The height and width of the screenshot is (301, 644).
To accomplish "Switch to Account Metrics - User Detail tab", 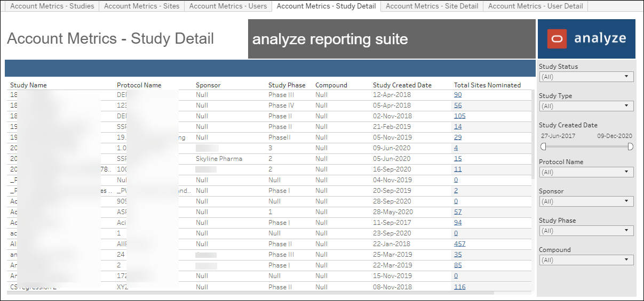I will [x=536, y=6].
